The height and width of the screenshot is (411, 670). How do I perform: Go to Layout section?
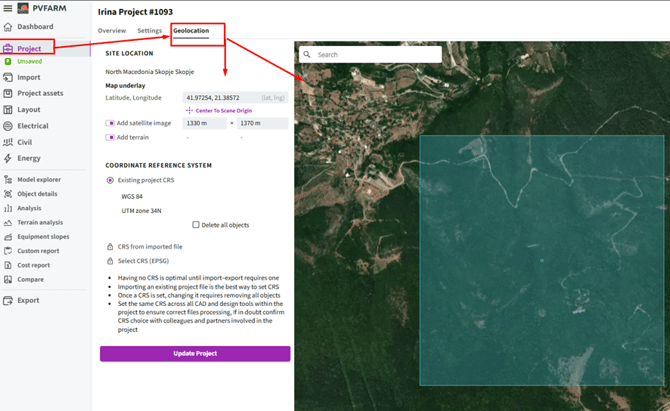tap(28, 110)
